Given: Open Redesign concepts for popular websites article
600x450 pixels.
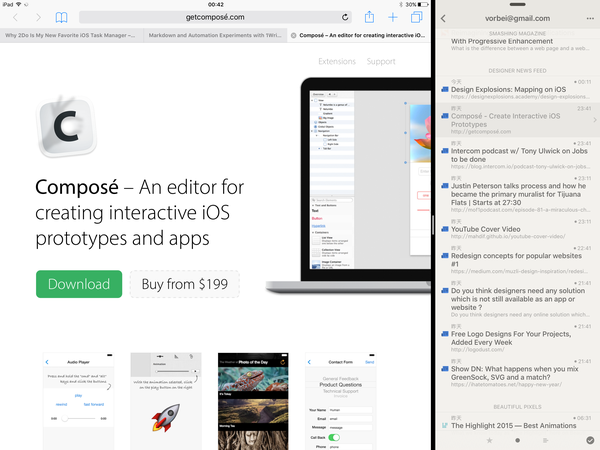Looking at the screenshot, I should (x=517, y=260).
